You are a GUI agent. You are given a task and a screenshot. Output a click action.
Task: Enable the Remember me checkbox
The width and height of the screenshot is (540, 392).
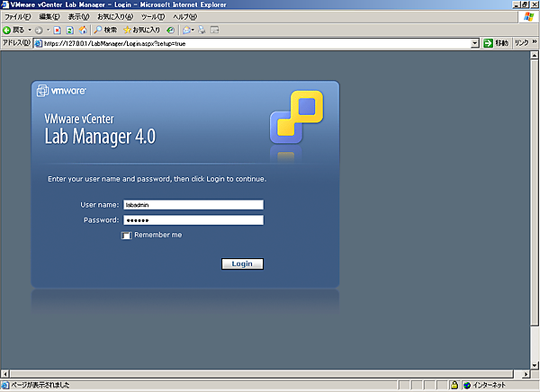(127, 236)
